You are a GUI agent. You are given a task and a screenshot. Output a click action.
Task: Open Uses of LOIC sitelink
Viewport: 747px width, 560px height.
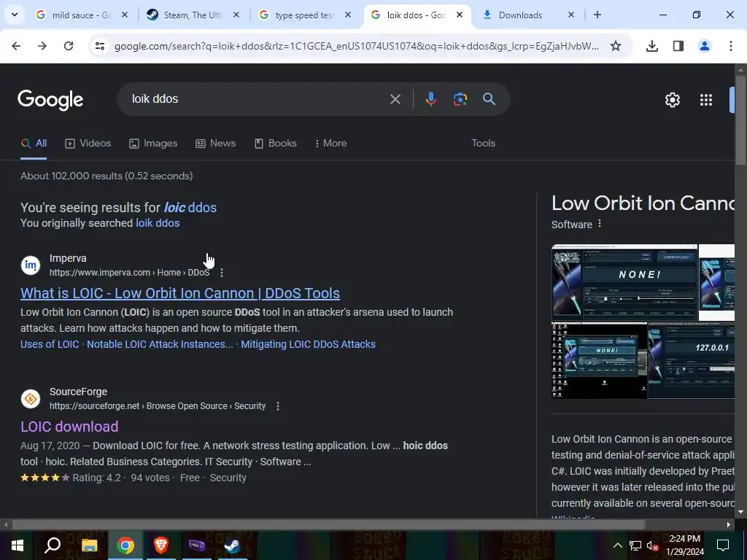[x=50, y=344]
